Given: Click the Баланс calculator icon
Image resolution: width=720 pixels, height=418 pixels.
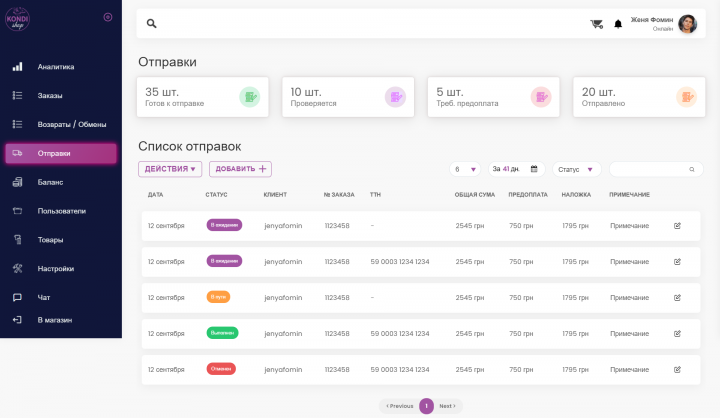Looking at the screenshot, I should tap(17, 182).
